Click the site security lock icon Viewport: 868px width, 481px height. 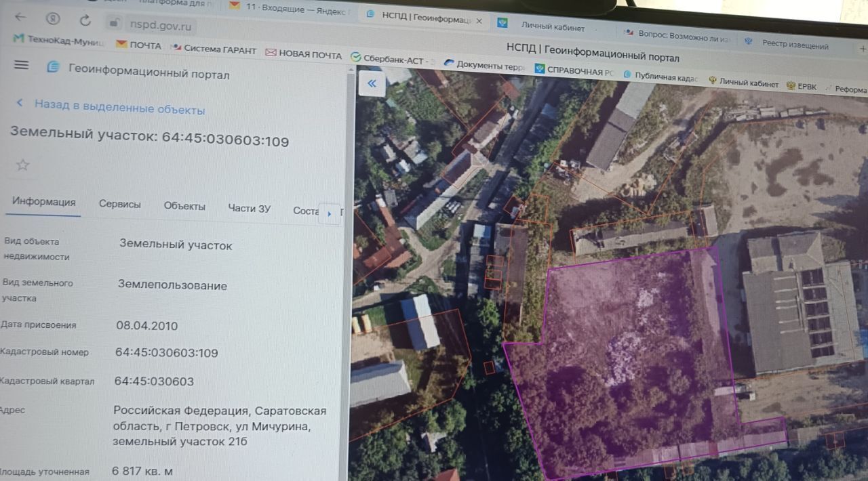115,24
